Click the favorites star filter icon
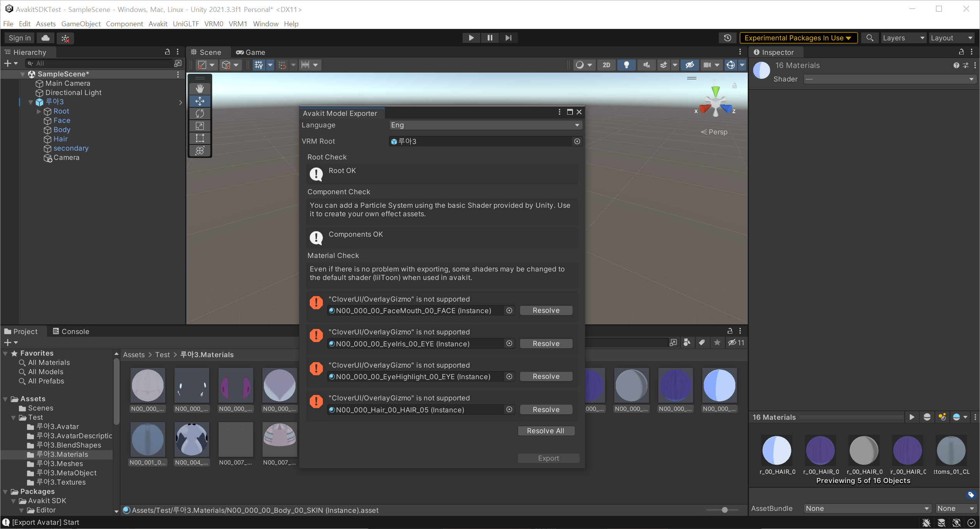 (717, 342)
